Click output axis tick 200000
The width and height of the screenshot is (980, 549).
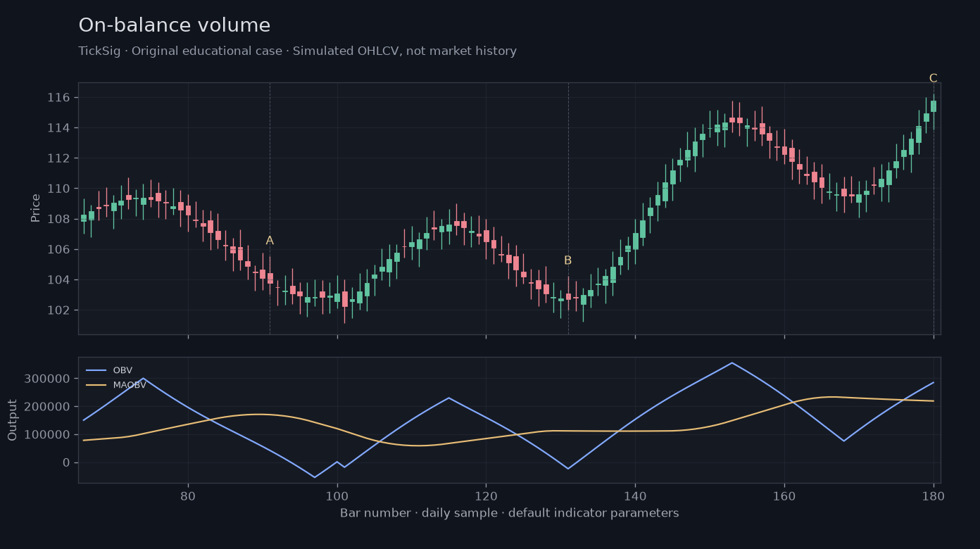[x=47, y=407]
